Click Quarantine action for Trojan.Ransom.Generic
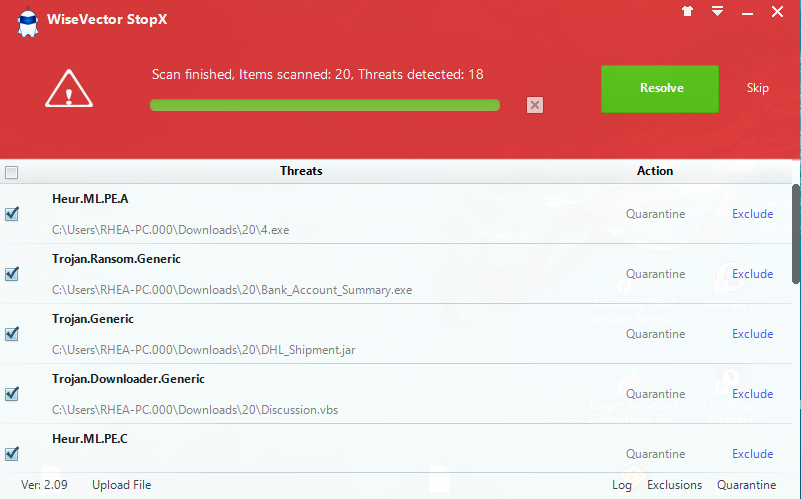 tap(655, 274)
